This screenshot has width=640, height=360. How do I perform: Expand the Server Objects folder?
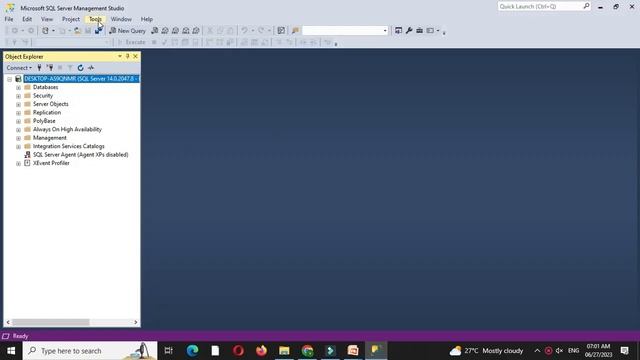[x=18, y=104]
